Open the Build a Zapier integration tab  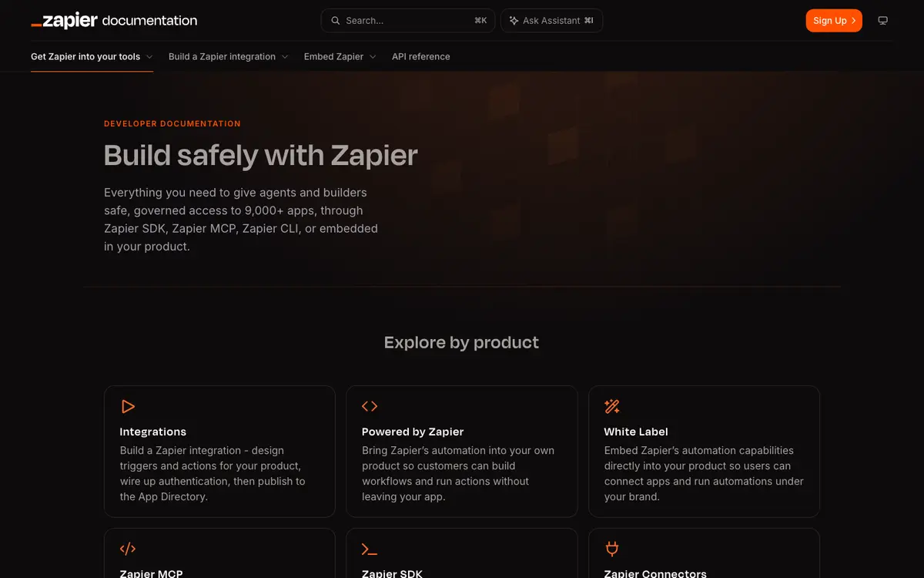(x=229, y=57)
